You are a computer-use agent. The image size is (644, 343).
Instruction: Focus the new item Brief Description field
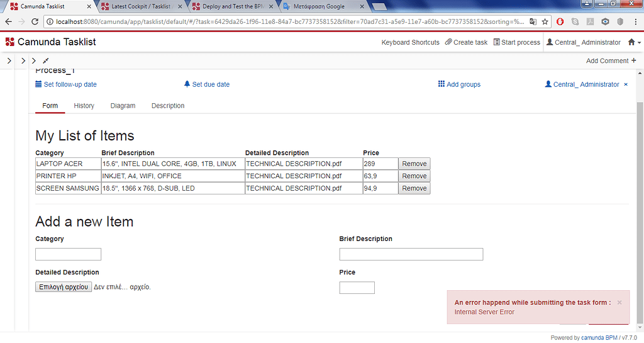click(411, 254)
